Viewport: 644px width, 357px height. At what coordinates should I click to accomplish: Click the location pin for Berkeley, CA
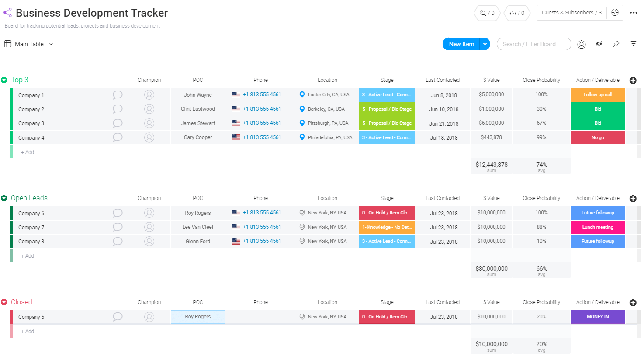pyautogui.click(x=302, y=109)
